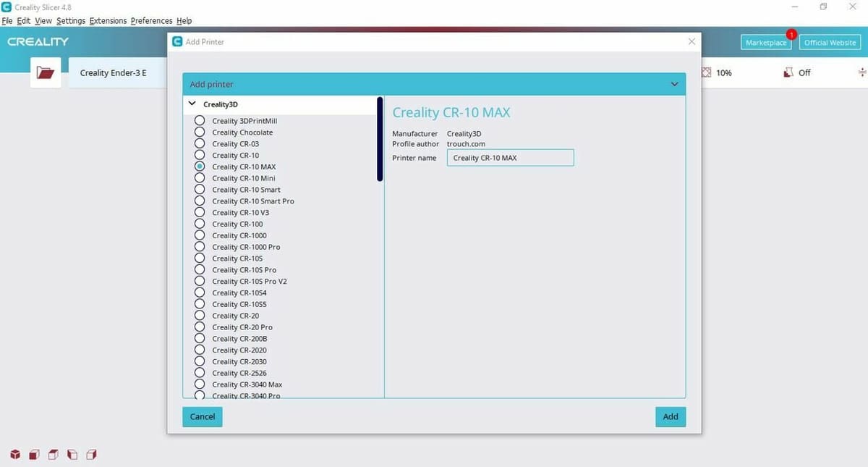
Task: Click the infill density icon next to 10%
Action: pos(707,72)
